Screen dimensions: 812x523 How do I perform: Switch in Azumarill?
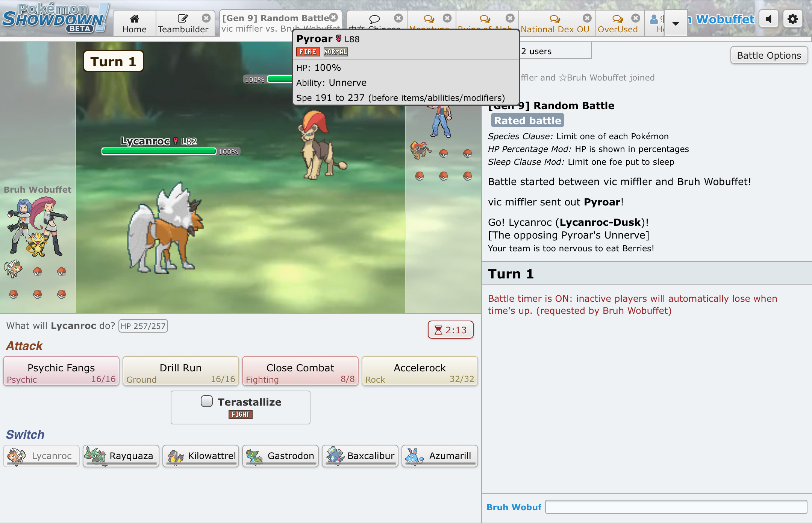pyautogui.click(x=439, y=456)
